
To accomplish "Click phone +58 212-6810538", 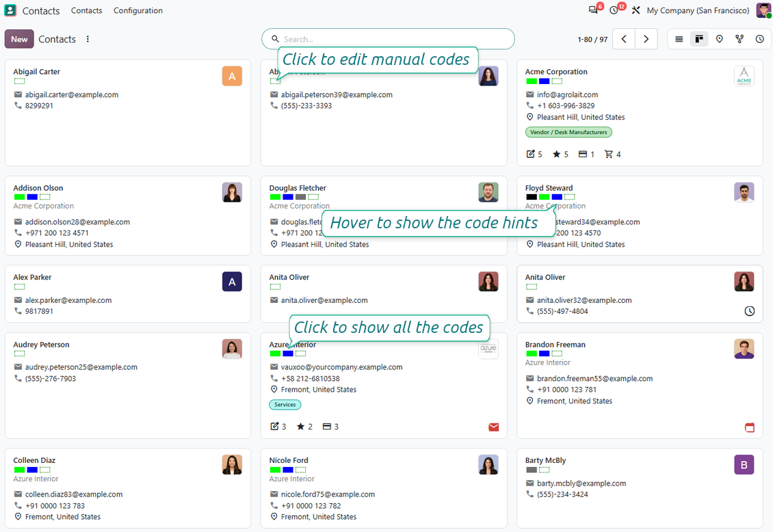I will (x=310, y=379).
